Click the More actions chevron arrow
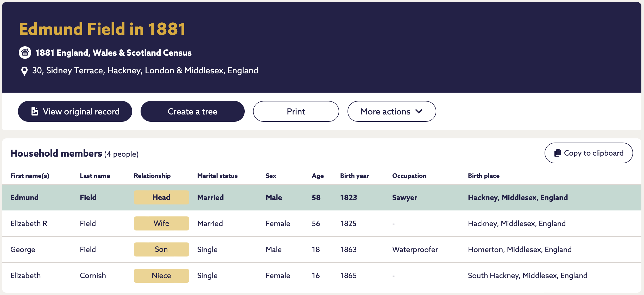The width and height of the screenshot is (644, 295). [419, 111]
